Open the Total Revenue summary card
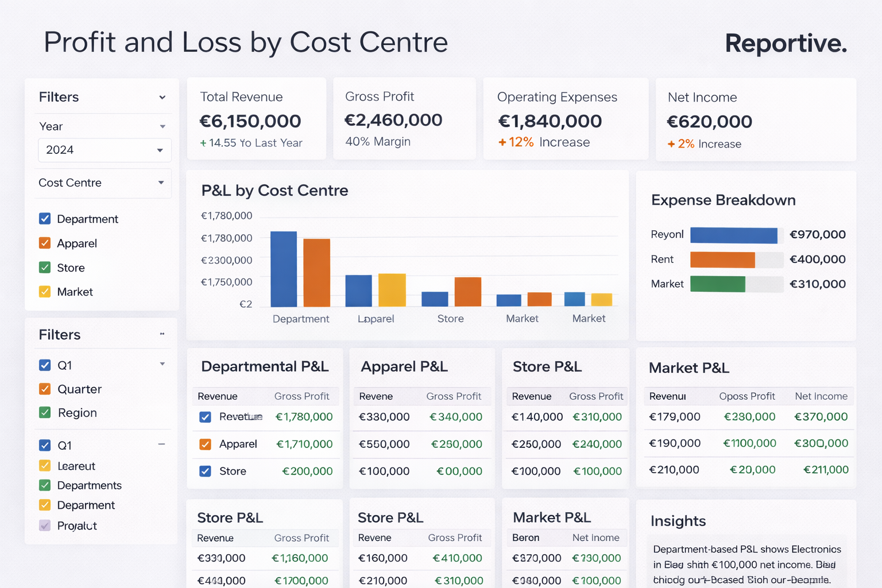 point(256,119)
